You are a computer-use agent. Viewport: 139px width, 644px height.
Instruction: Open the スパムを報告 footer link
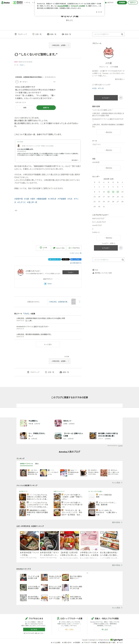click(56, 642)
